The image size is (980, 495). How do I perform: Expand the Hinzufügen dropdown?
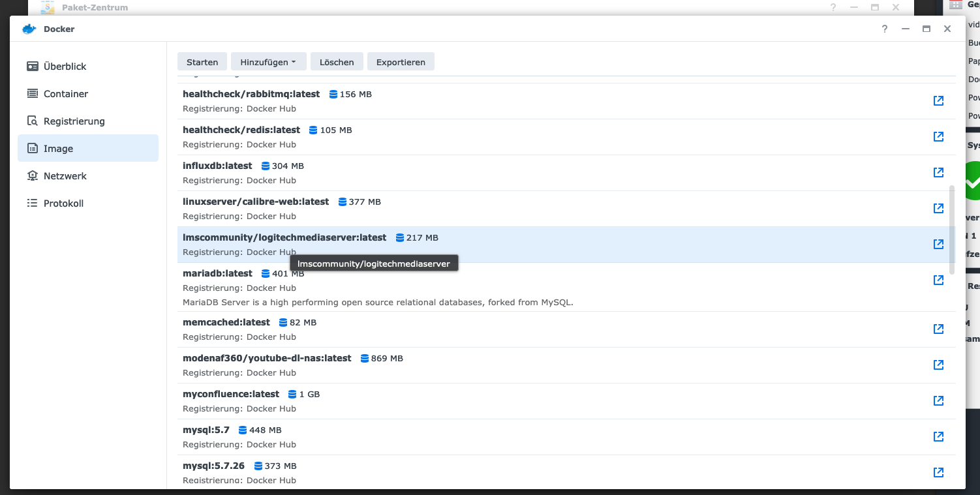click(x=268, y=62)
